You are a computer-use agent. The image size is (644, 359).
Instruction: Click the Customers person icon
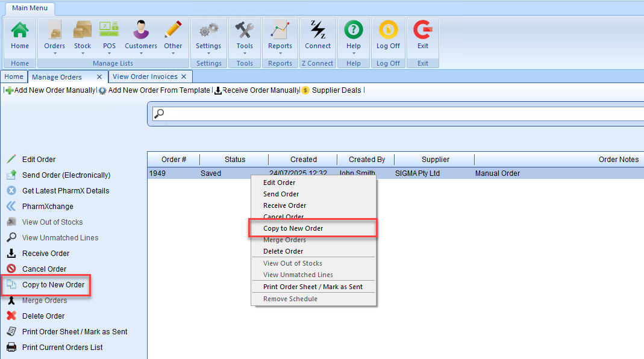point(141,30)
